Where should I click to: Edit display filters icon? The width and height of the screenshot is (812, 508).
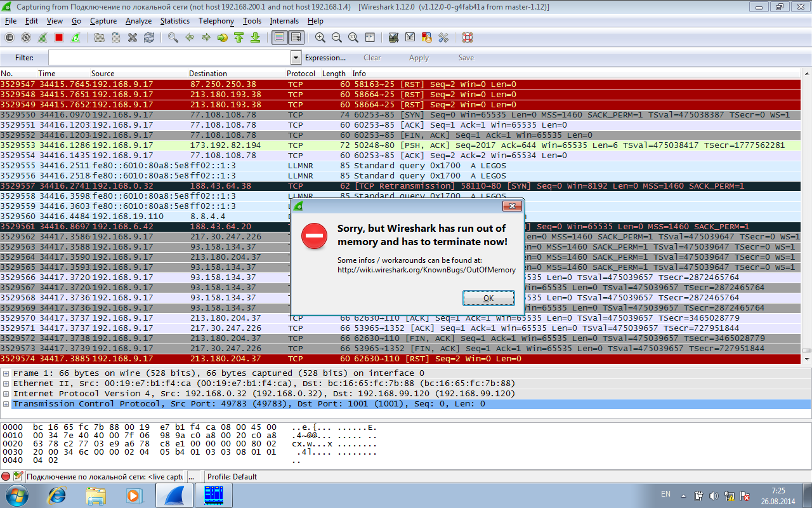coord(410,37)
